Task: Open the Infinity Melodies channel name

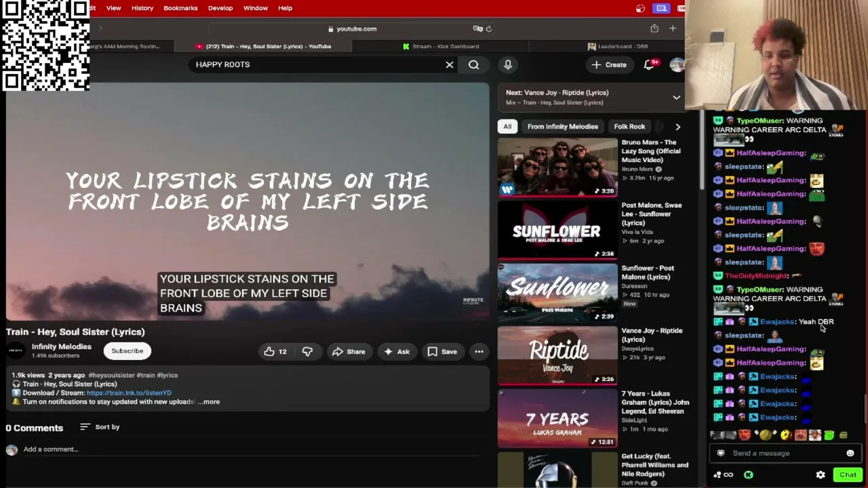Action: 62,347
